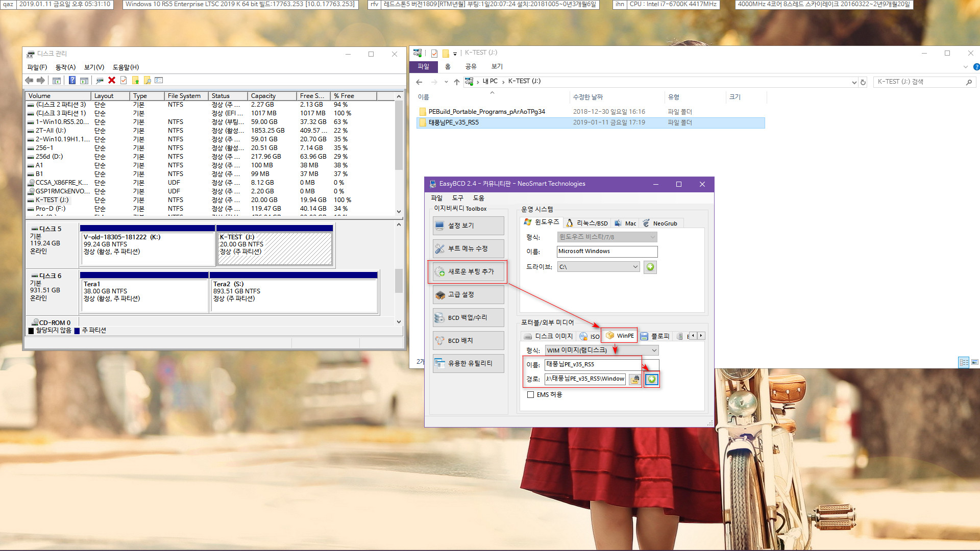The height and width of the screenshot is (551, 980).
Task: Expand Explorer ribbon chevron
Action: pos(965,67)
